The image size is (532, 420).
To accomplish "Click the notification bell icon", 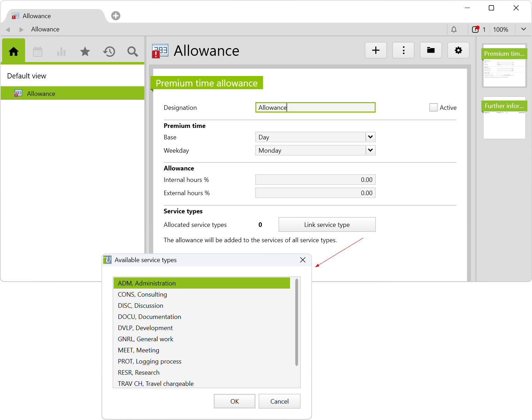I will coord(454,30).
